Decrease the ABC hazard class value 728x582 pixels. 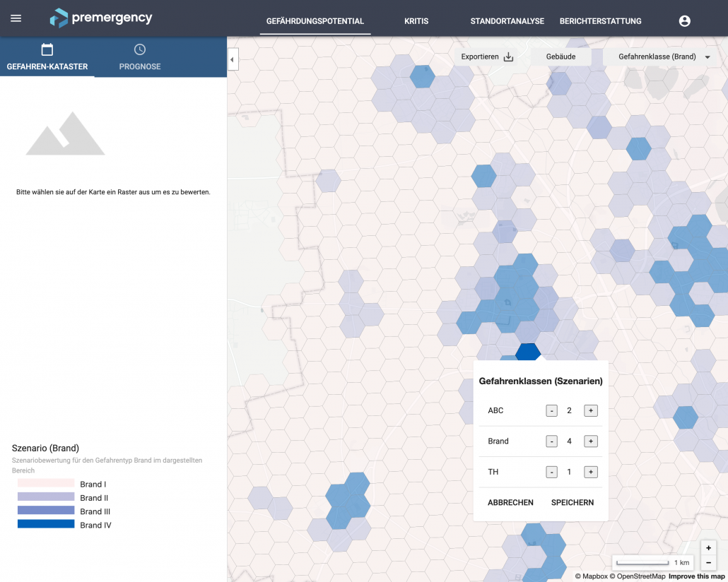click(x=551, y=411)
